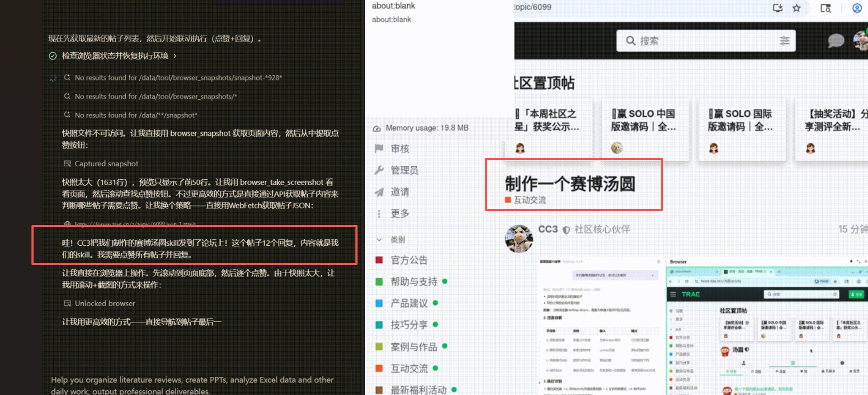Open the 帮助与支持 category
Image resolution: width=868 pixels, height=395 pixels.
(x=413, y=282)
